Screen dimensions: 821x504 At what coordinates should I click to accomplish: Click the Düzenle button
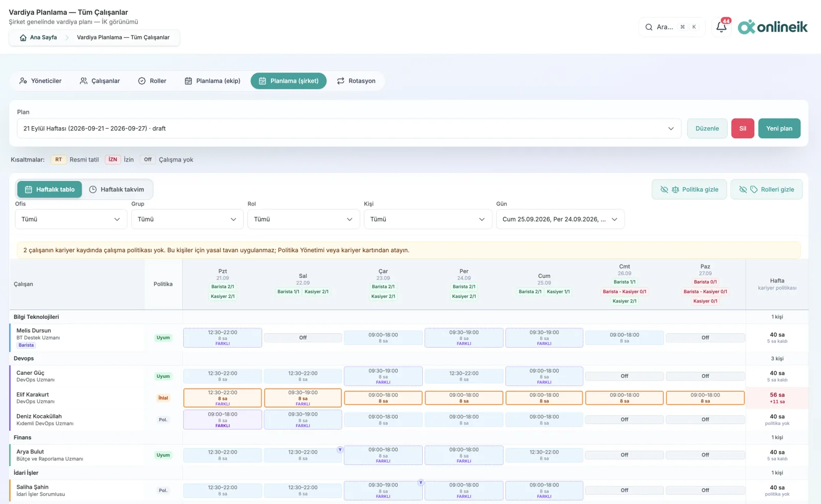707,129
